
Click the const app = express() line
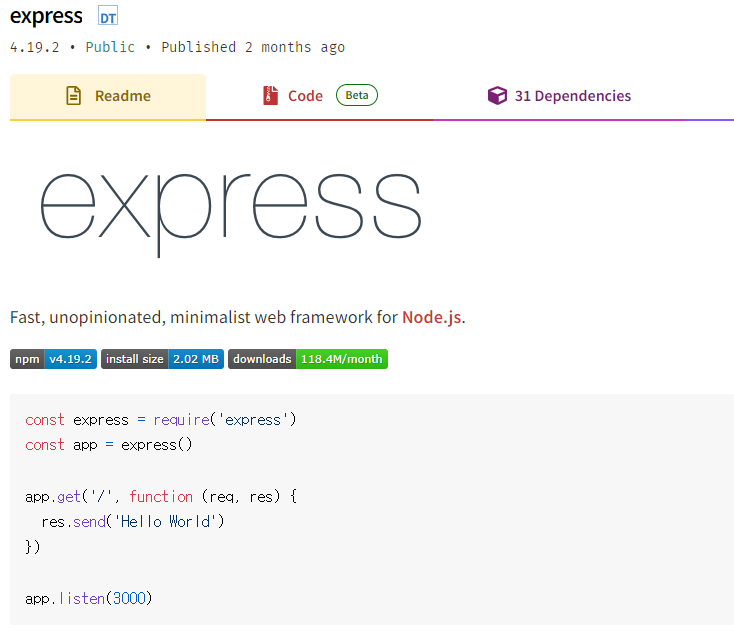109,445
